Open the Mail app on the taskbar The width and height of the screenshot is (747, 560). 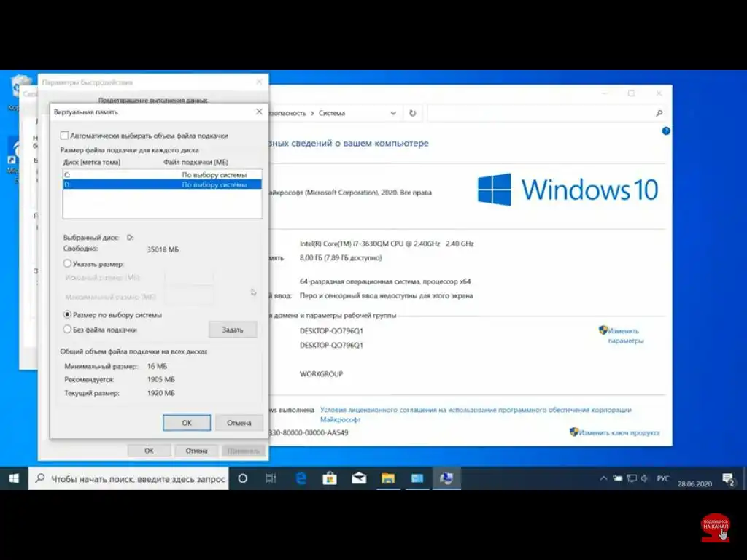coord(359,478)
